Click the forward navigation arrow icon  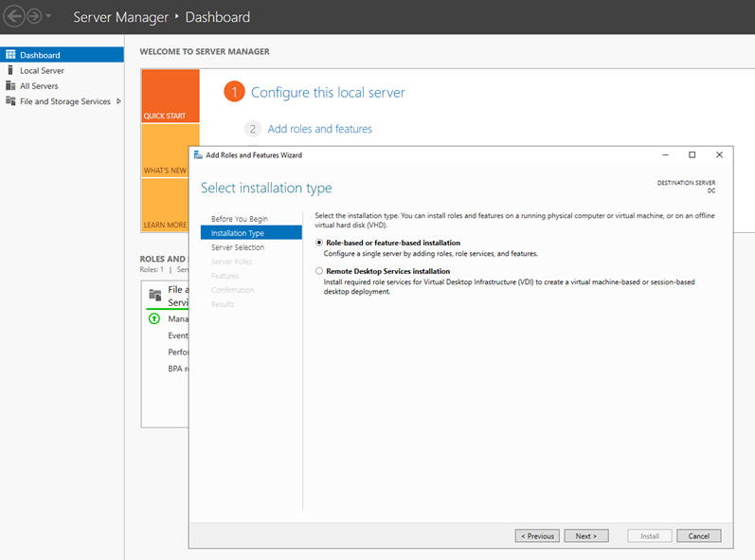click(x=34, y=17)
